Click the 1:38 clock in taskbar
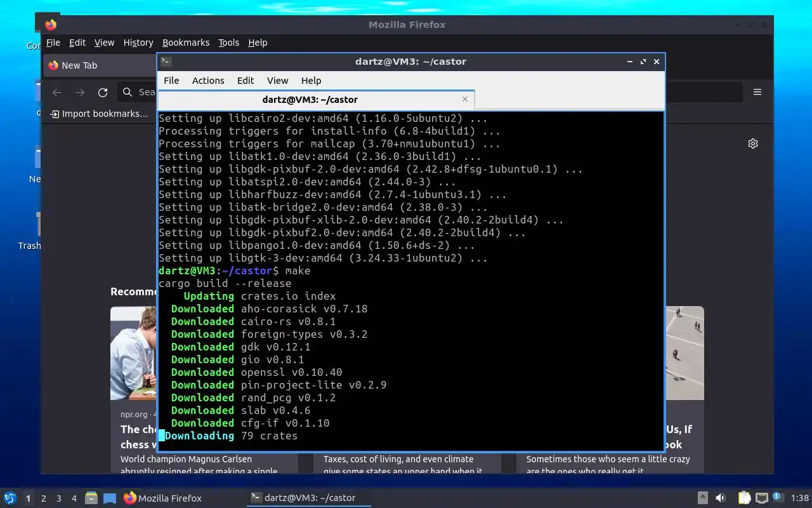The image size is (812, 508). tap(799, 498)
